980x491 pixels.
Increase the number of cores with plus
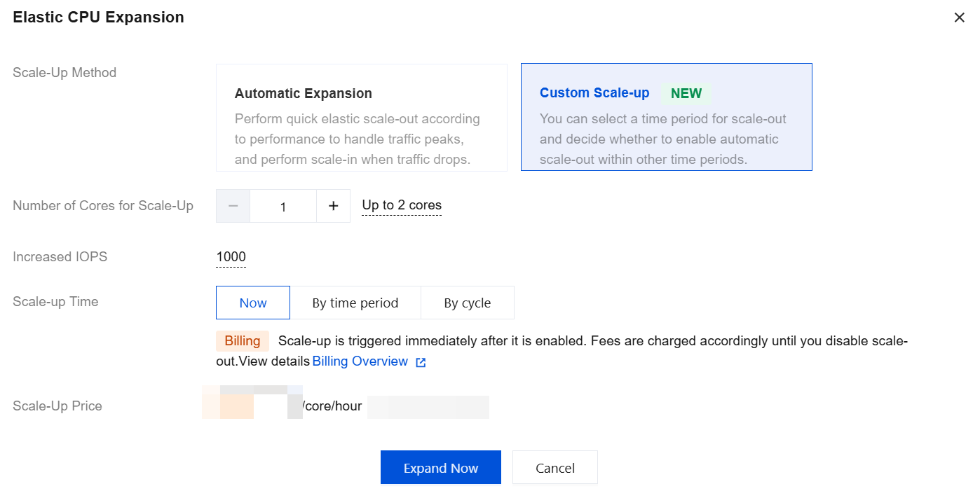coord(334,206)
